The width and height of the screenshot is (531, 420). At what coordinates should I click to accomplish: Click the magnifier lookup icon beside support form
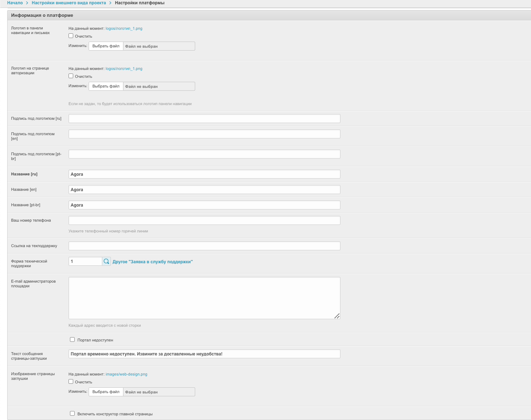[x=106, y=261]
